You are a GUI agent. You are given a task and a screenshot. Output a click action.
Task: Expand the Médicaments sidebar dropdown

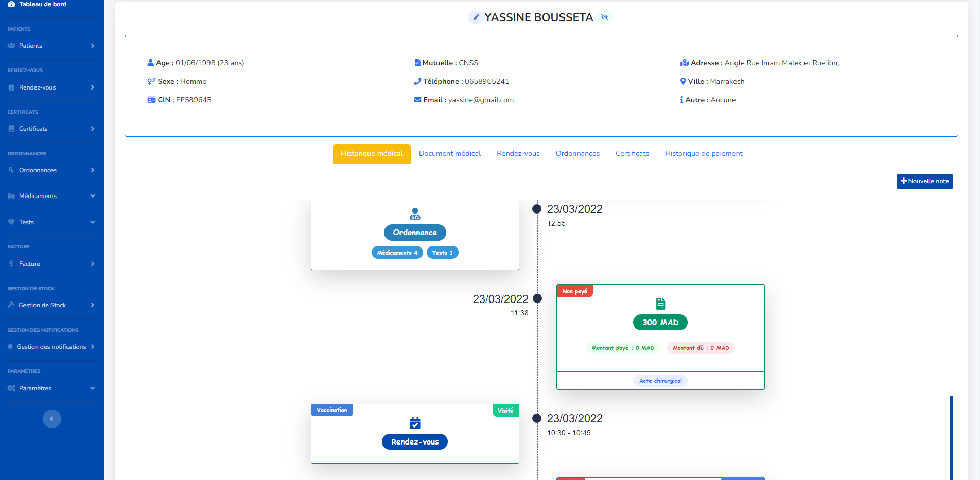pyautogui.click(x=93, y=196)
